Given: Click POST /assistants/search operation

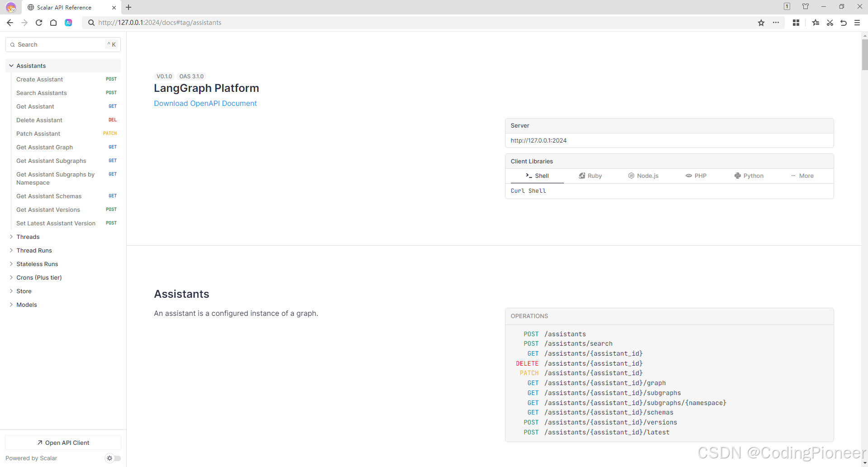Looking at the screenshot, I should coord(568,343).
